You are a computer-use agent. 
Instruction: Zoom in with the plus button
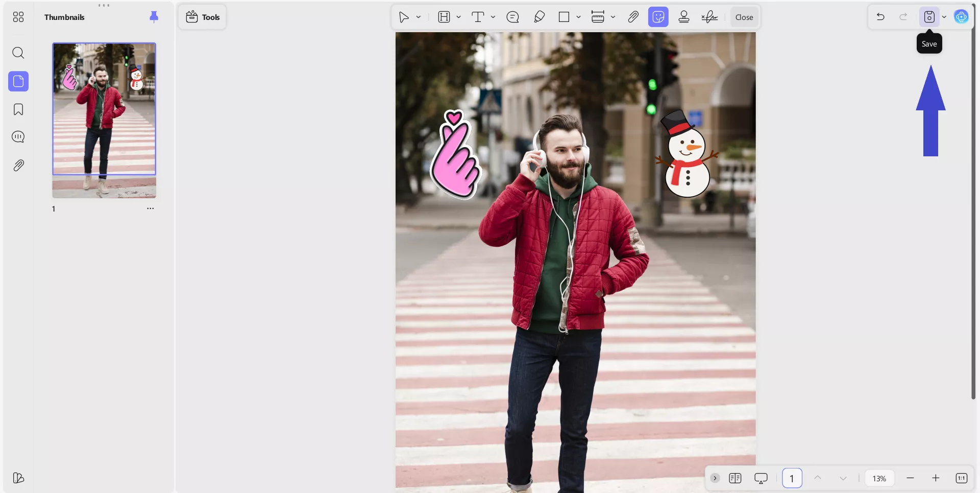coord(936,478)
